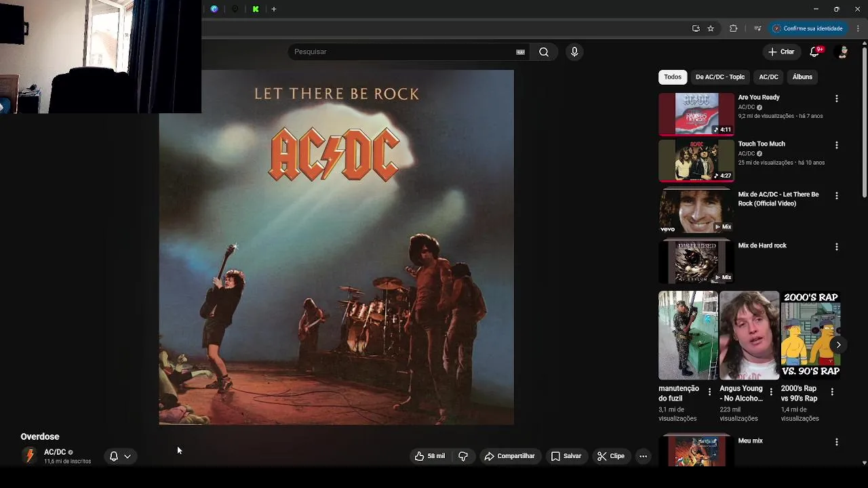Click the Let There Be Rock video player
Image resolution: width=868 pixels, height=488 pixels.
(x=336, y=247)
